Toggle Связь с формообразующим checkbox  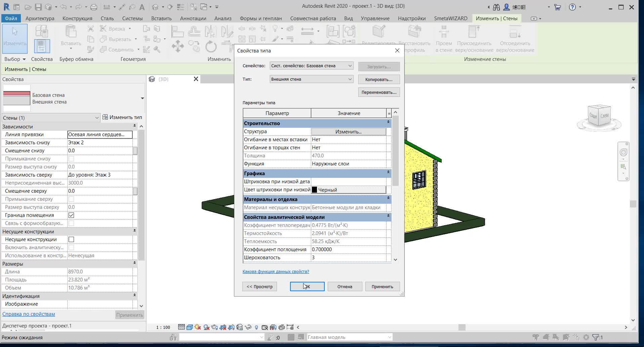(x=71, y=223)
